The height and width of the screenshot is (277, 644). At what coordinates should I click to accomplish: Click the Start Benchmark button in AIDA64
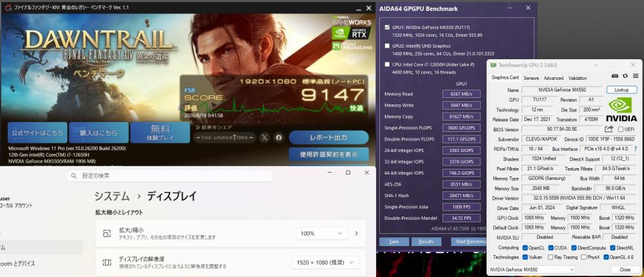tap(468, 242)
